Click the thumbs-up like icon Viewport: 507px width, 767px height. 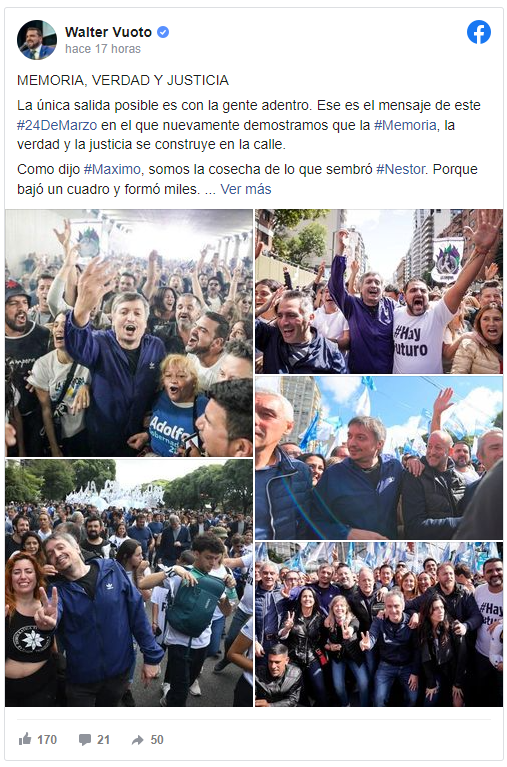pos(25,739)
